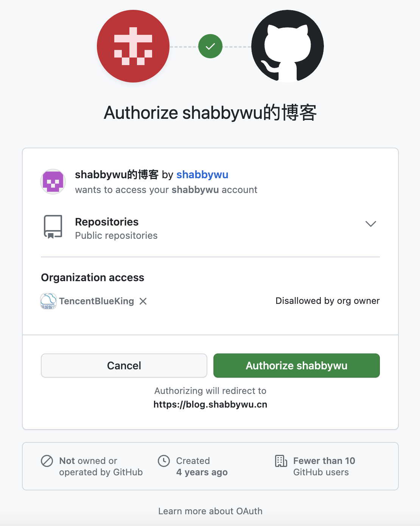Click Learn more about OAuth
The height and width of the screenshot is (526, 420).
(x=210, y=511)
